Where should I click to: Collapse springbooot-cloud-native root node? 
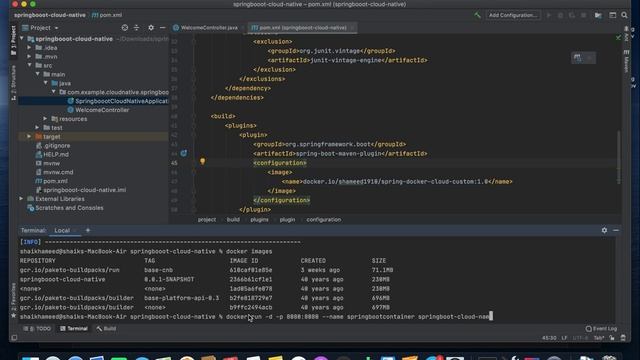pyautogui.click(x=22, y=39)
